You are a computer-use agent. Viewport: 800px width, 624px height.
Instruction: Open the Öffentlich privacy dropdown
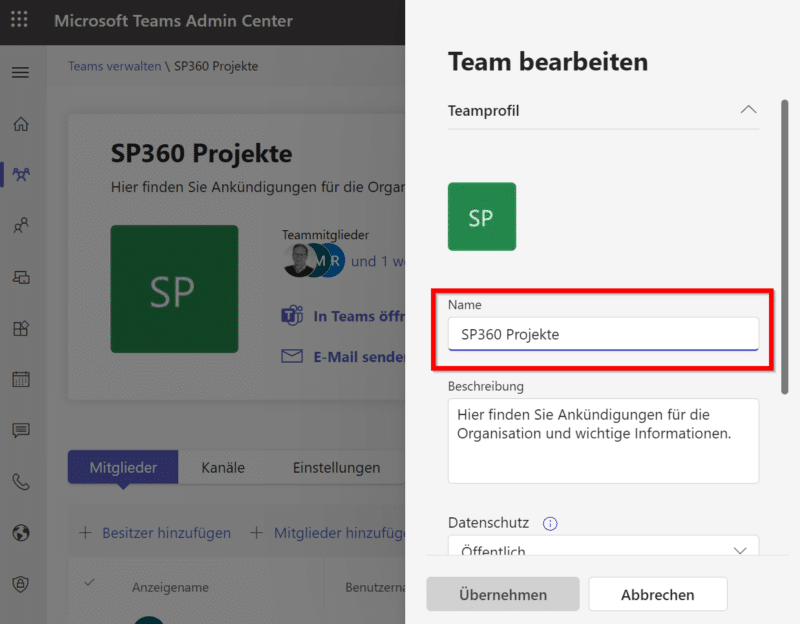point(603,549)
